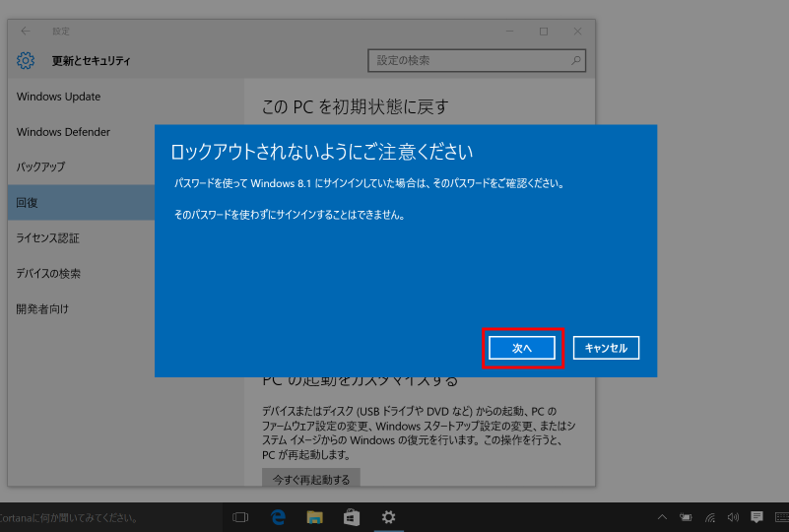Click the volume speaker icon in tray
789x532 pixels.
pos(733,517)
